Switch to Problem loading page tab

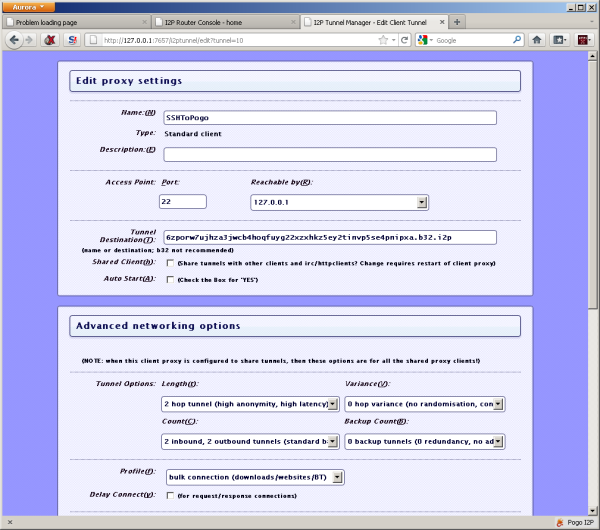click(x=76, y=22)
